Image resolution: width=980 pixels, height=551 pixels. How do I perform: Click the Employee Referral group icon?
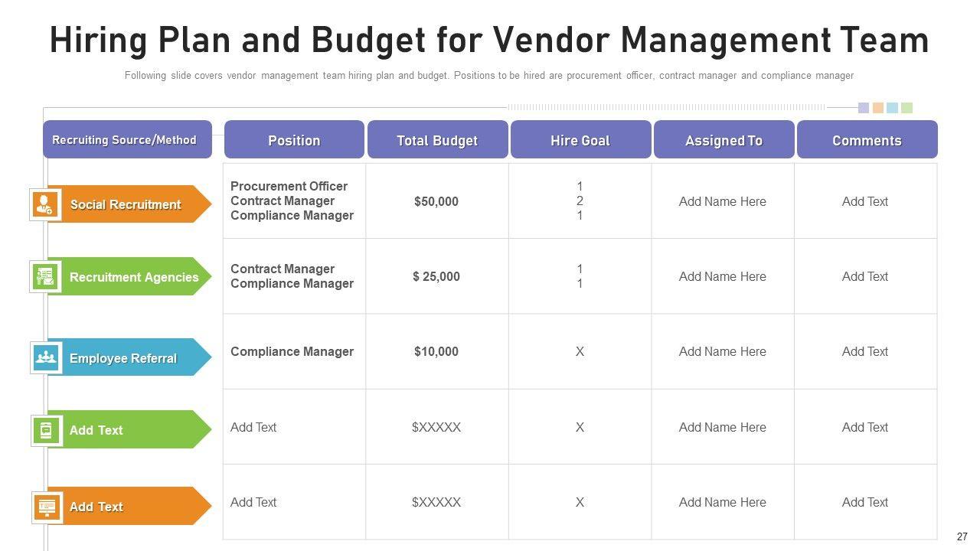point(46,357)
